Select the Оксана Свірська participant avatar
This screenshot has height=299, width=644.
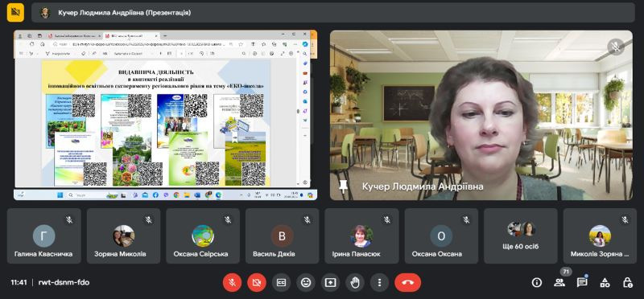pos(203,236)
